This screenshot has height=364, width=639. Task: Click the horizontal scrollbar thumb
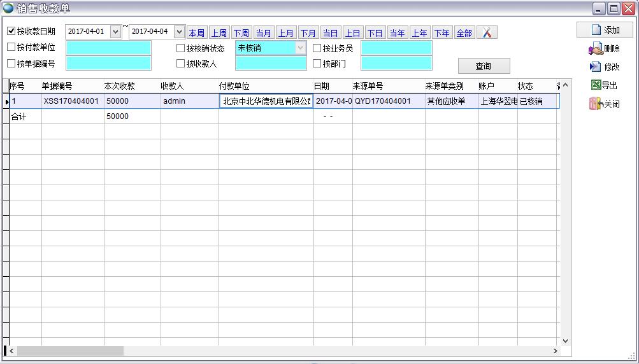[x=70, y=351]
